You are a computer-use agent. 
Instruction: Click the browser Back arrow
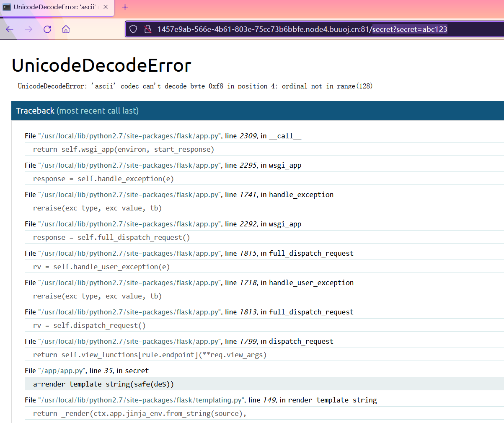point(10,29)
